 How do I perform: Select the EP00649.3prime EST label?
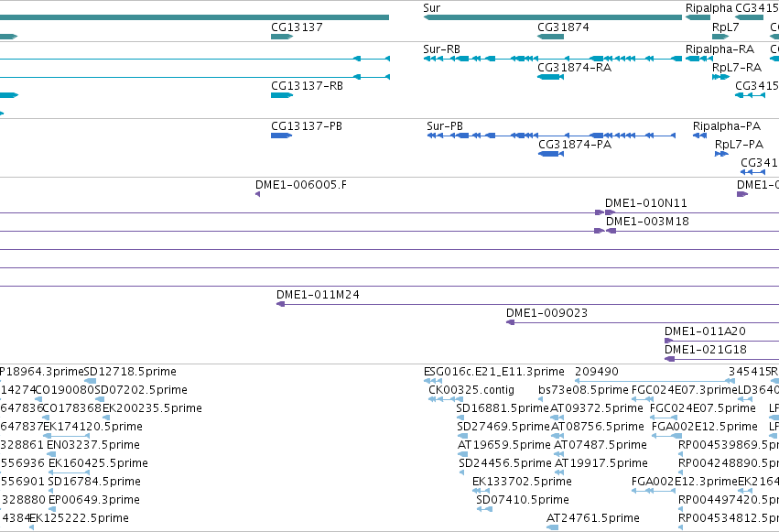[94, 500]
